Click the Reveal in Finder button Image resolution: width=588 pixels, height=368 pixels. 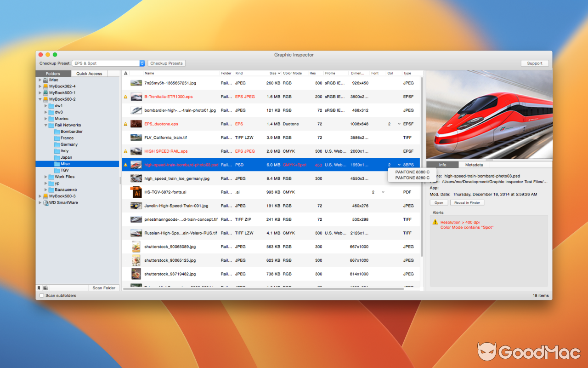[467, 202]
